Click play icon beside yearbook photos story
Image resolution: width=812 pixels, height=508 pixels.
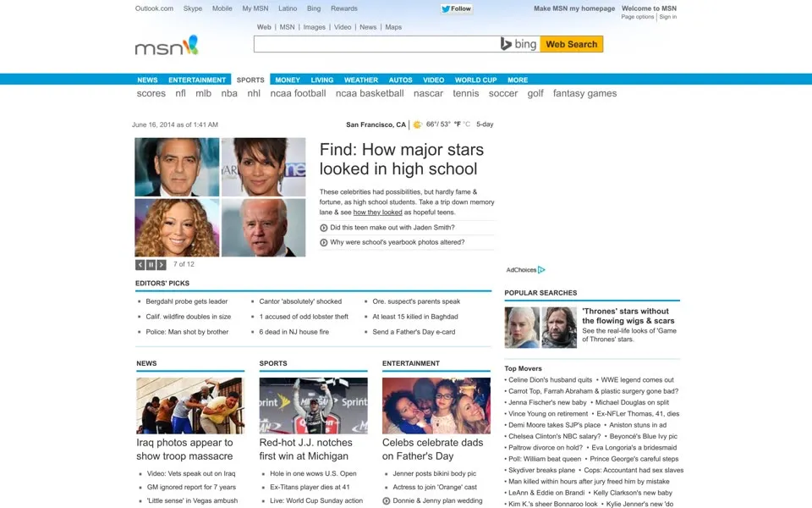pyautogui.click(x=324, y=242)
